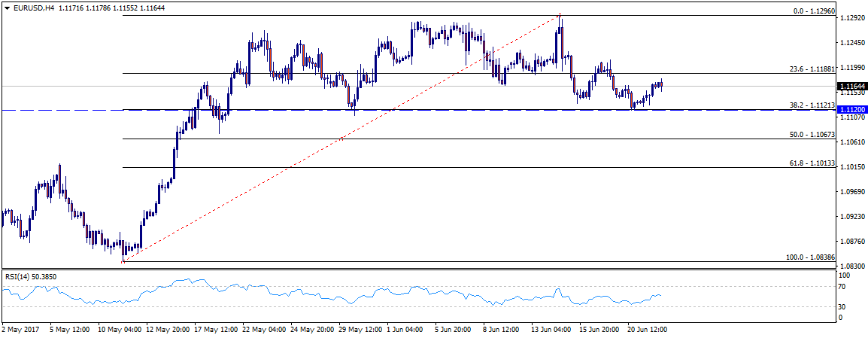Click the 20 Jun 12:00 time label
This screenshot has width=868, height=338.
646,329
